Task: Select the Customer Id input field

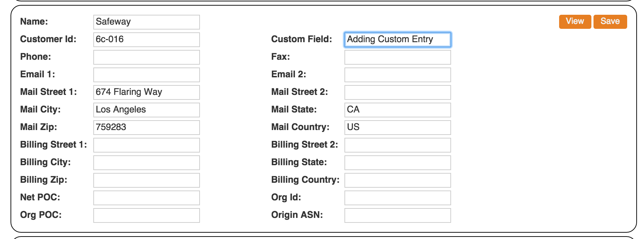Action: click(x=146, y=39)
